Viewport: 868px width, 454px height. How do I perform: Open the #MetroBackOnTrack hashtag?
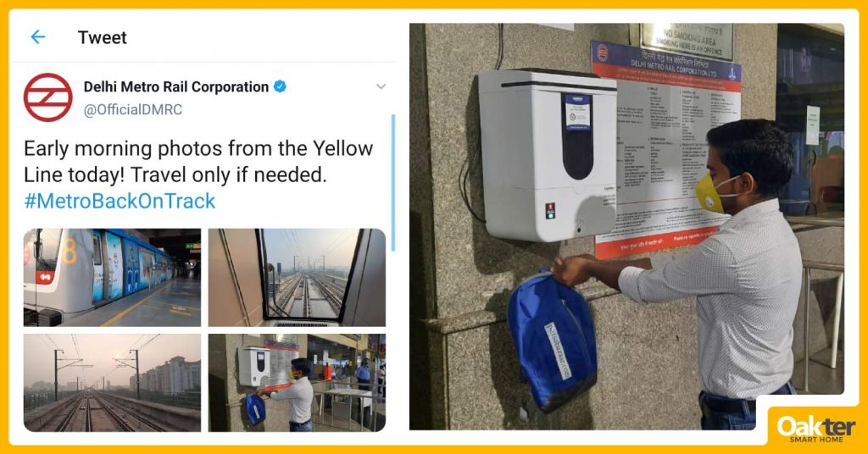click(x=120, y=201)
